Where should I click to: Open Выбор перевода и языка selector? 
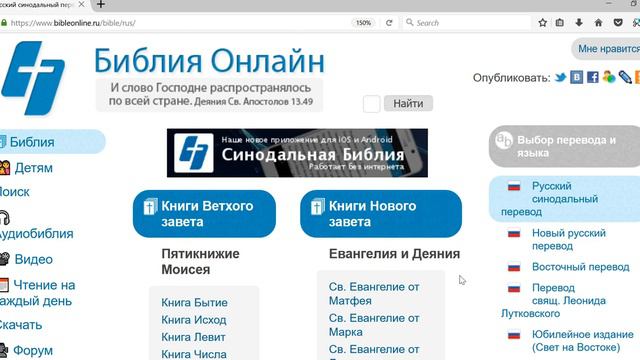[x=564, y=146]
